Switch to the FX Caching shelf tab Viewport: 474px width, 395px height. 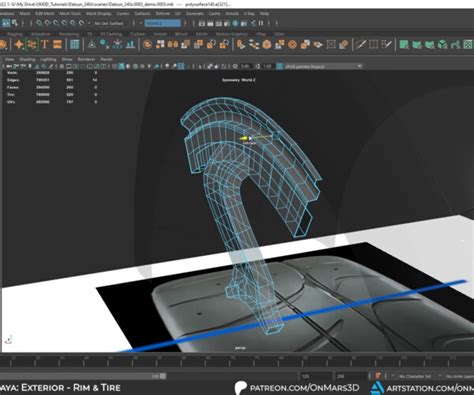coord(111,34)
